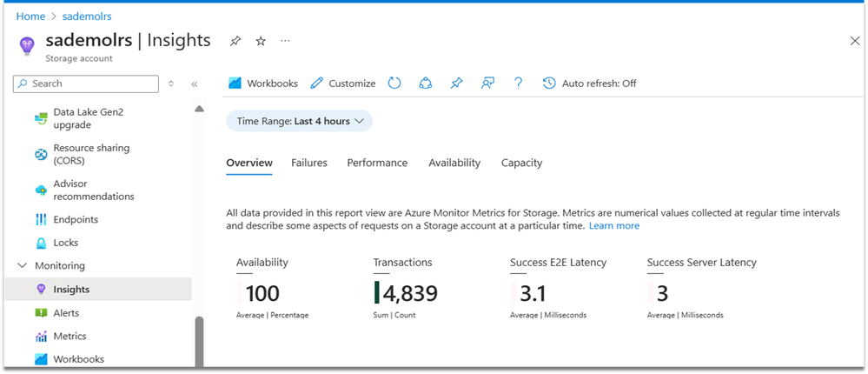Collapse the sidebar with double chevron
868x374 pixels.
(x=195, y=84)
